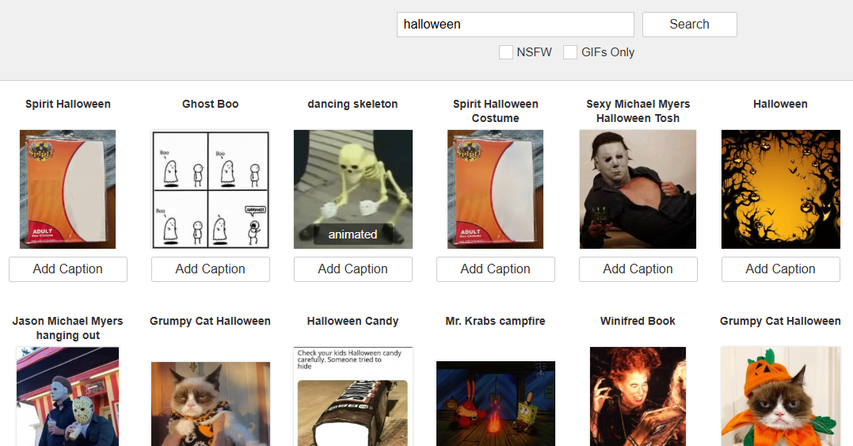Image resolution: width=853 pixels, height=446 pixels.
Task: Open the Winifred Book thumbnail
Action: pos(638,397)
